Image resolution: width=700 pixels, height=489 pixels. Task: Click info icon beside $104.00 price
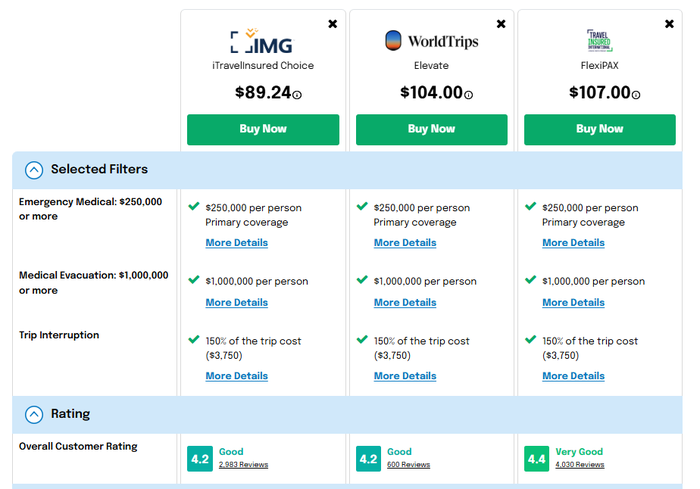(468, 95)
